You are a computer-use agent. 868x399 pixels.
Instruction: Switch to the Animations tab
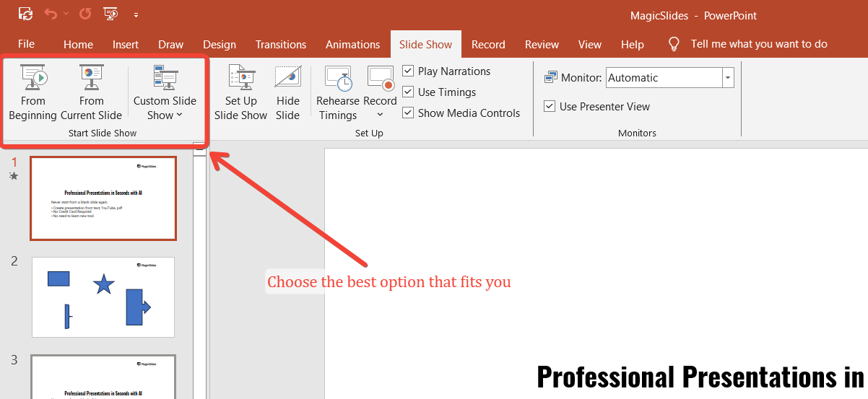tap(352, 44)
